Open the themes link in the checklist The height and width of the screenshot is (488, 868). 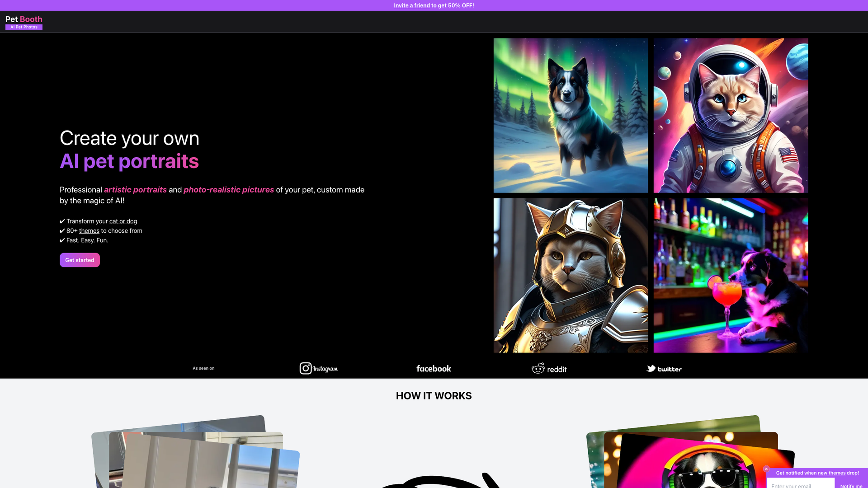pos(89,230)
